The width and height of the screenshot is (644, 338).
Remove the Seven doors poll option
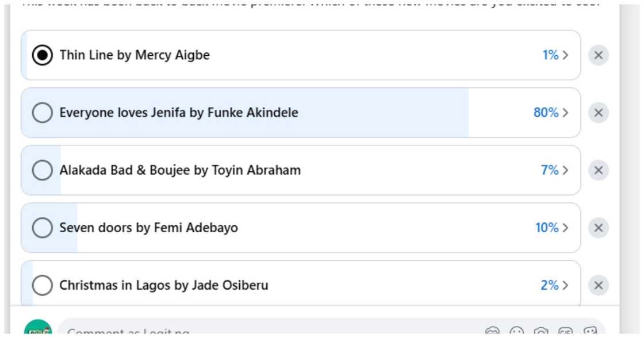pos(598,228)
